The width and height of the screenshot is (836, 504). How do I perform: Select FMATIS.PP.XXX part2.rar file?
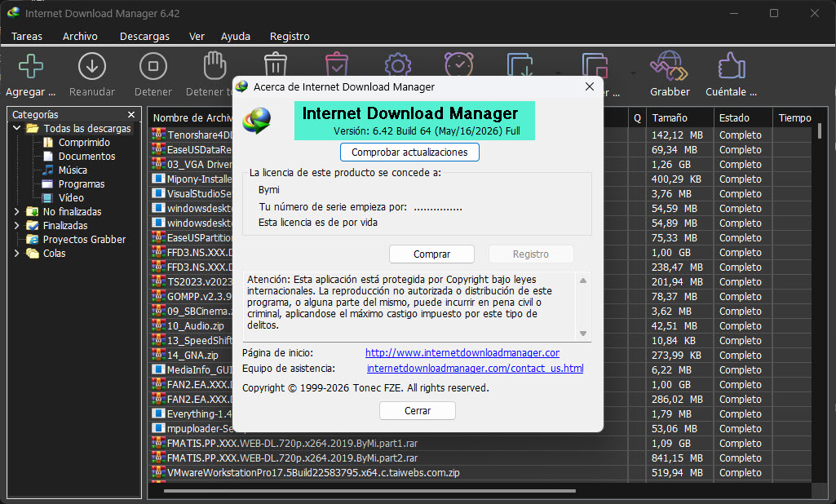[x=292, y=458]
